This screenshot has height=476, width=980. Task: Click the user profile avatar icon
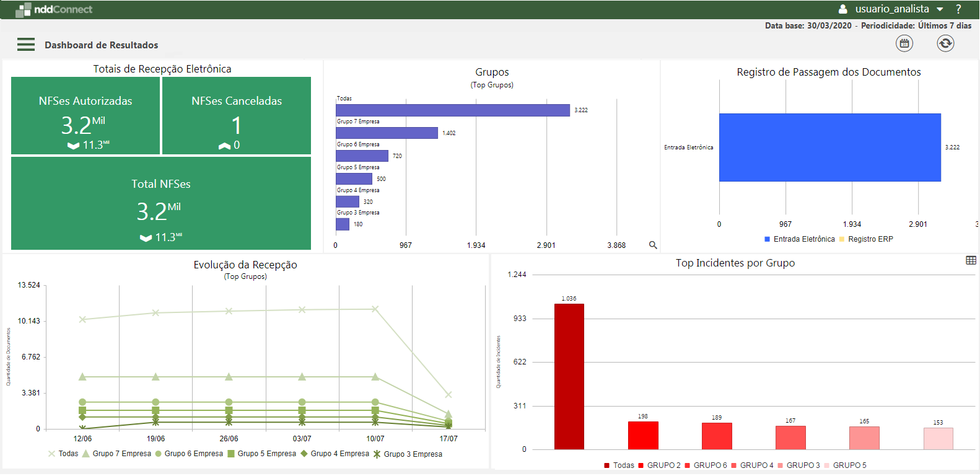click(x=842, y=9)
